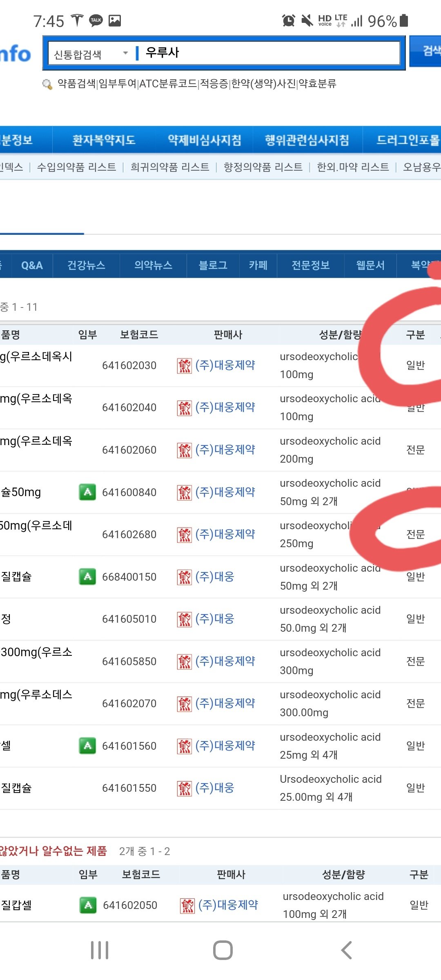
Task: Open (주)대웅제약 link in the 641602680 row
Action: (225, 534)
